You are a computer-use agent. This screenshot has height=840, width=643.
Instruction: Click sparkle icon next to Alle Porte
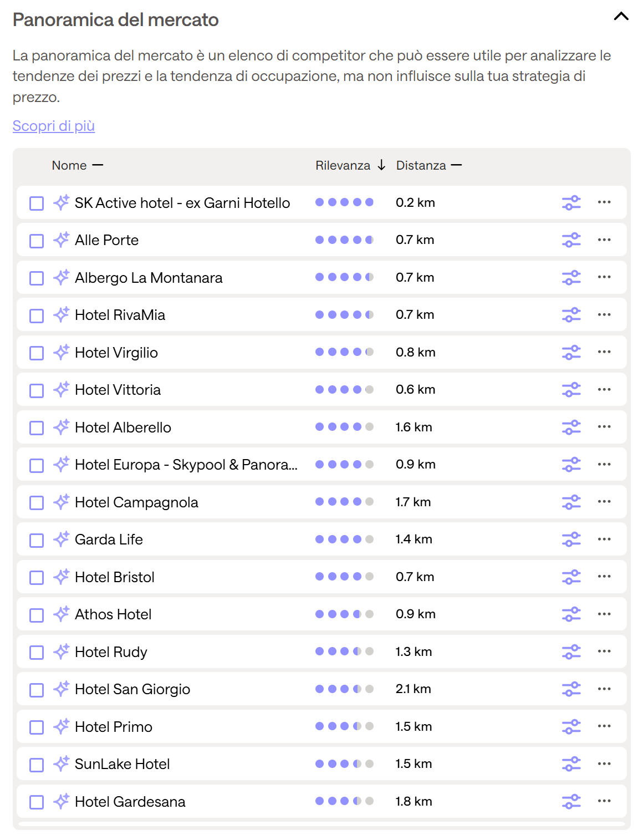coord(61,240)
